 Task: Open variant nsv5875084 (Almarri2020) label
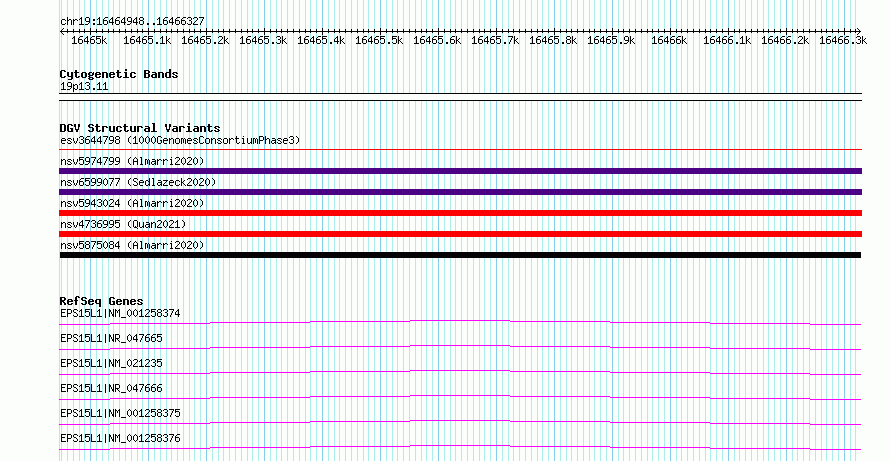[132, 245]
